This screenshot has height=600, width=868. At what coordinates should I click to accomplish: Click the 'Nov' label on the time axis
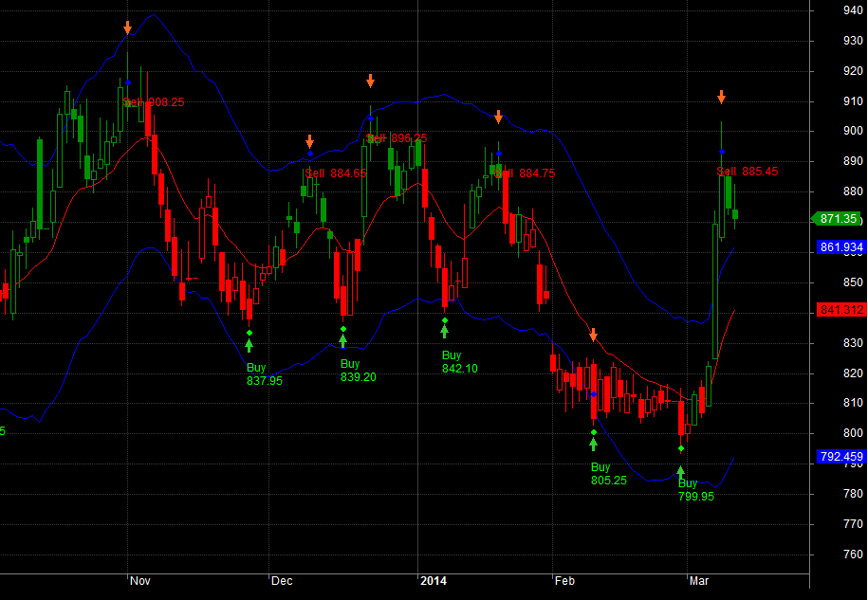click(x=140, y=581)
